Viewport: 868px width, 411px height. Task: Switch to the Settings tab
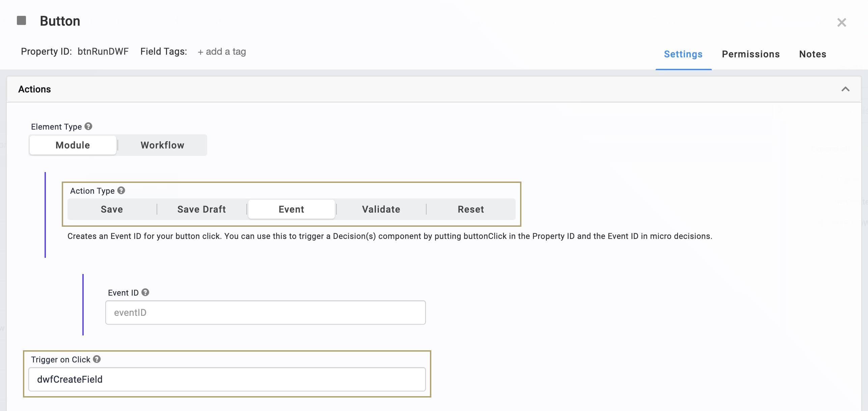pyautogui.click(x=683, y=54)
